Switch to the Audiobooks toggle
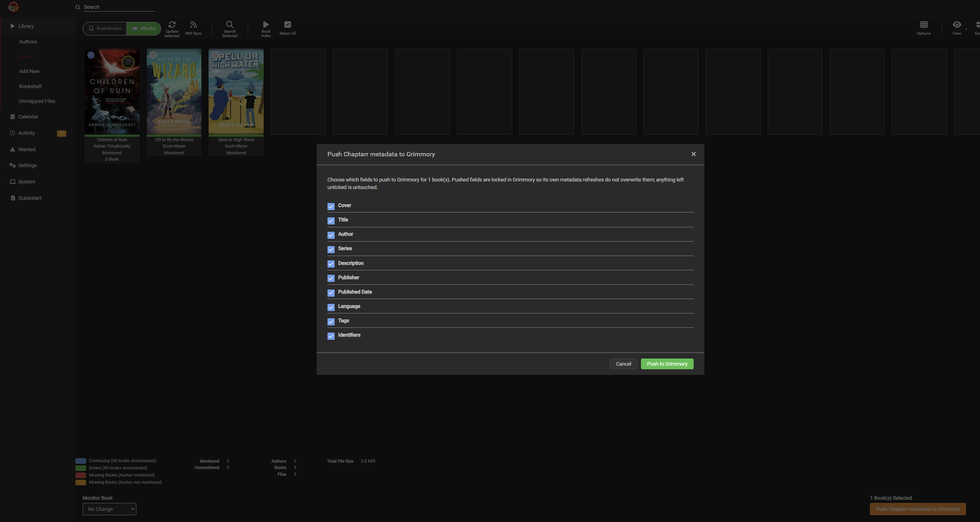980x522 pixels. [105, 29]
